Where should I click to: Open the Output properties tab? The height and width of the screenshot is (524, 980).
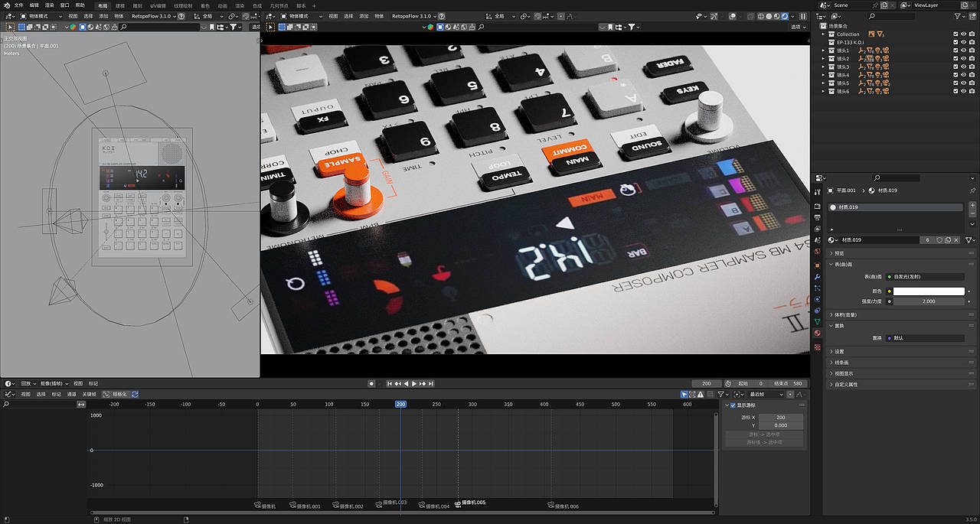(x=818, y=217)
